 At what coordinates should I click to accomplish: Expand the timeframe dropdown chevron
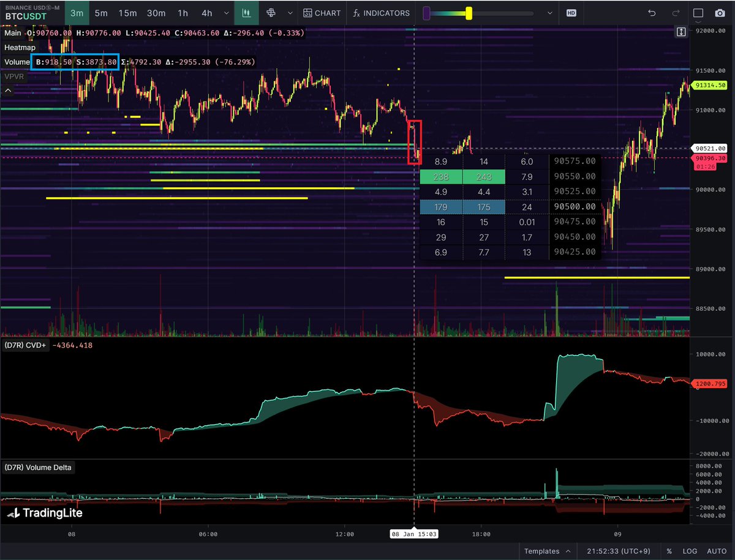point(227,12)
